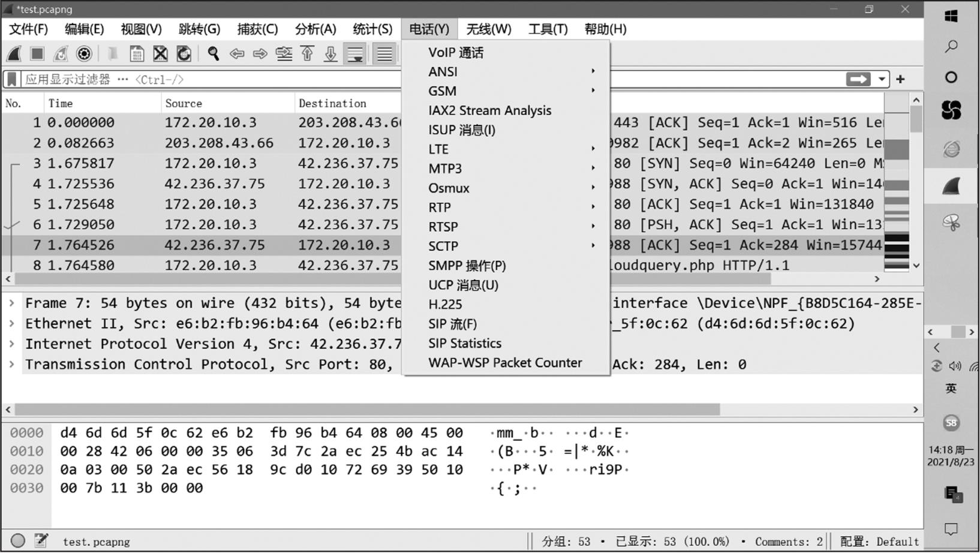This screenshot has height=553, width=980.
Task: Choose VoIP 通话 from the telephony menu
Action: [506, 53]
